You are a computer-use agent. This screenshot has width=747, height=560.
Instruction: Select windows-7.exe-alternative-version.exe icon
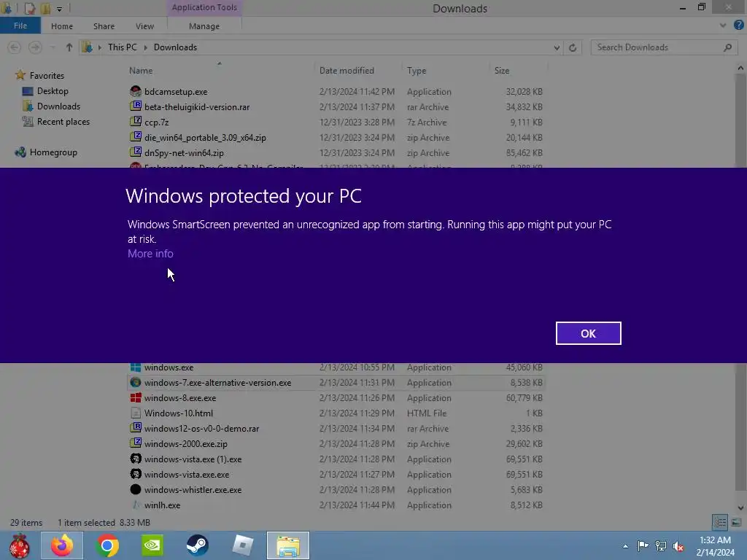(136, 382)
